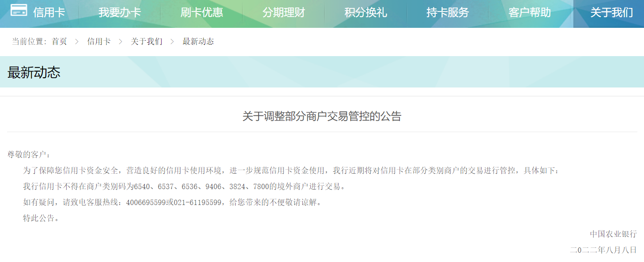644x262 pixels.
Task: Click the arrow after 信用卡 in breadcrumb
Action: click(x=121, y=42)
